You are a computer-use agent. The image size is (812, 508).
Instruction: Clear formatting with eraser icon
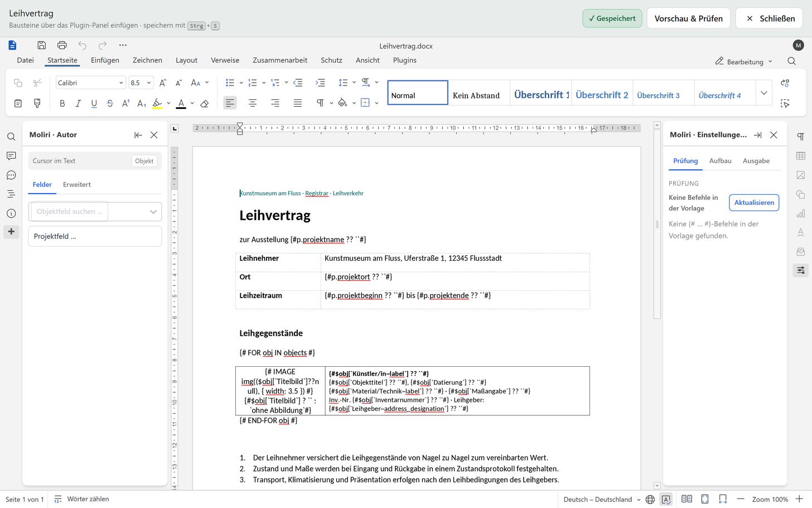click(x=205, y=103)
